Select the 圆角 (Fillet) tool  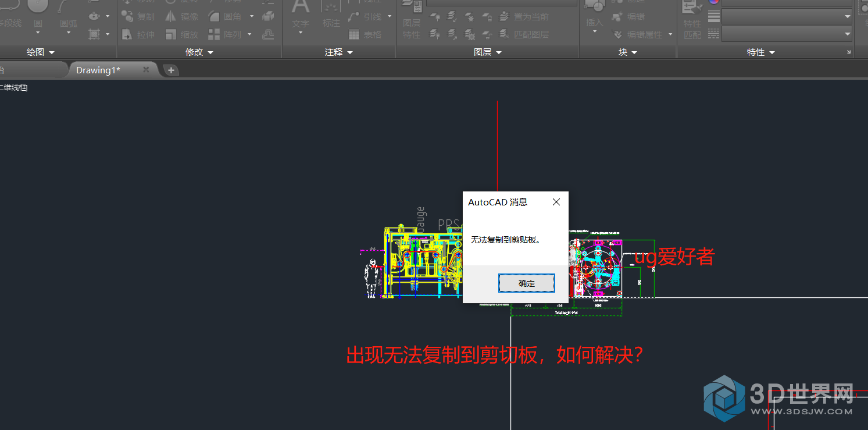226,17
